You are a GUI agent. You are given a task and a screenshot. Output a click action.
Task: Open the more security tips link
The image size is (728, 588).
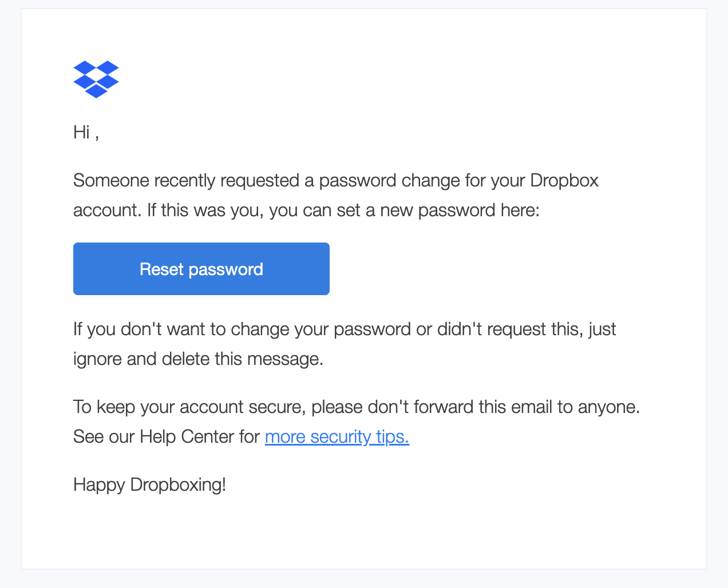337,437
